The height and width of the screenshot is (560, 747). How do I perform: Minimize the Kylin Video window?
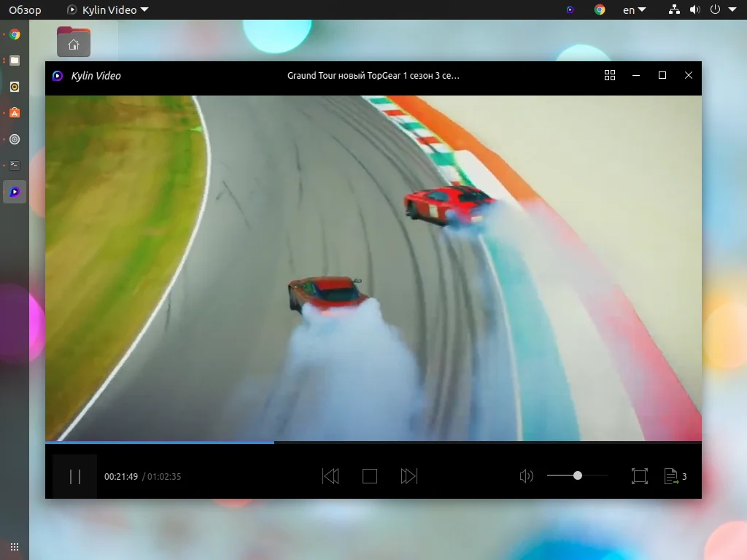click(x=636, y=75)
